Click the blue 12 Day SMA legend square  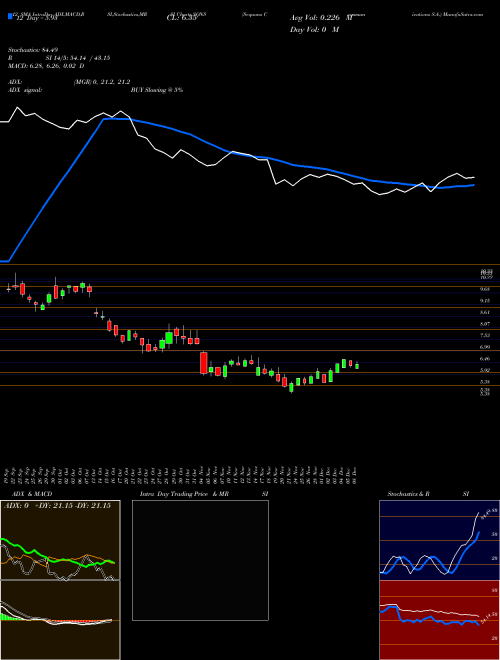pos(10,16)
